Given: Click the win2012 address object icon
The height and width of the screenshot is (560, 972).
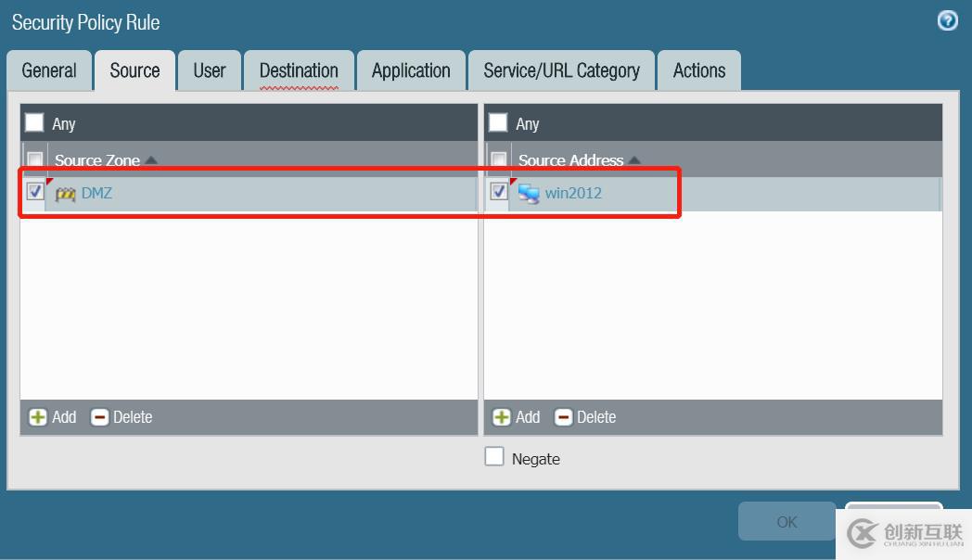Looking at the screenshot, I should pos(529,194).
